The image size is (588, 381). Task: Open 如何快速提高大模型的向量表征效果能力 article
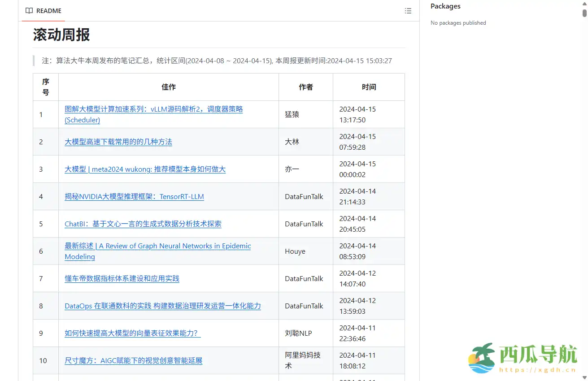pos(132,333)
